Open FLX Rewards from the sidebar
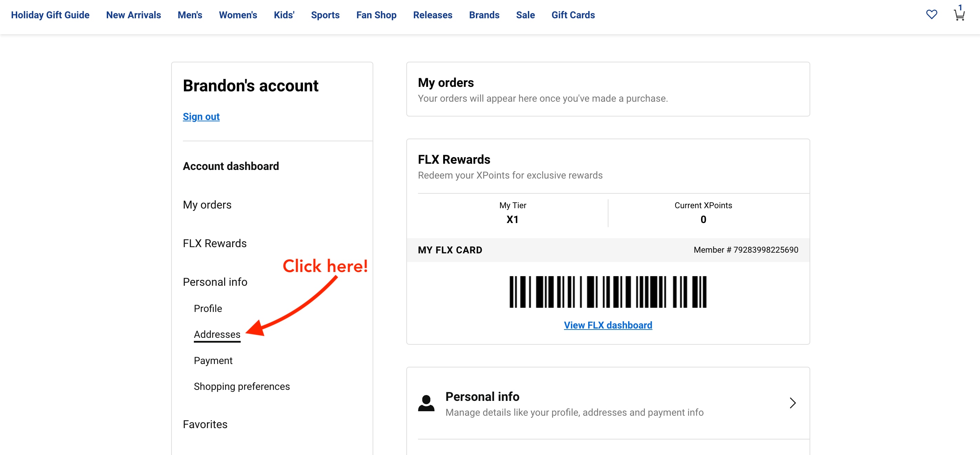The image size is (980, 455). [215, 243]
